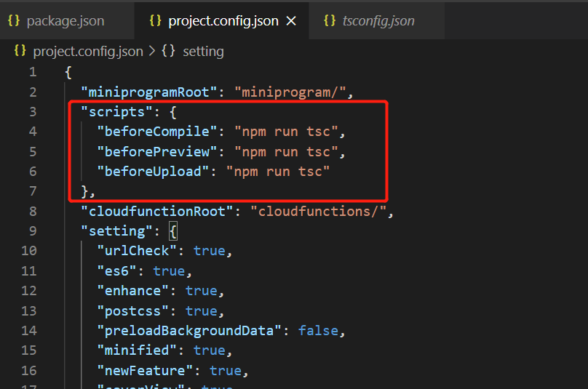588x389 pixels.
Task: Click the braces icon on tsconfig.json tab
Action: coord(330,20)
